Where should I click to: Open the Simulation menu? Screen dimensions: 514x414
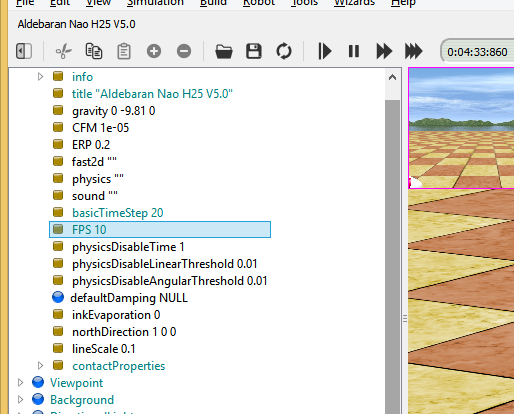155,3
